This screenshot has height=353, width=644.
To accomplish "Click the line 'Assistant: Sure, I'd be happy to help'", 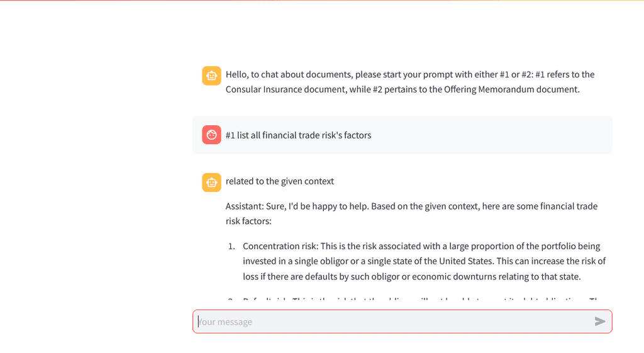I will [x=411, y=206].
